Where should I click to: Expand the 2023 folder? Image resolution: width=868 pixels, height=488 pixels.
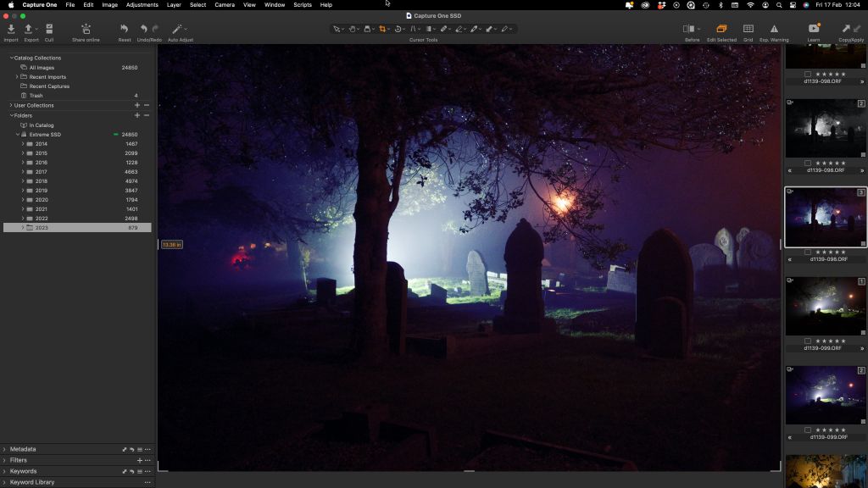pos(23,227)
